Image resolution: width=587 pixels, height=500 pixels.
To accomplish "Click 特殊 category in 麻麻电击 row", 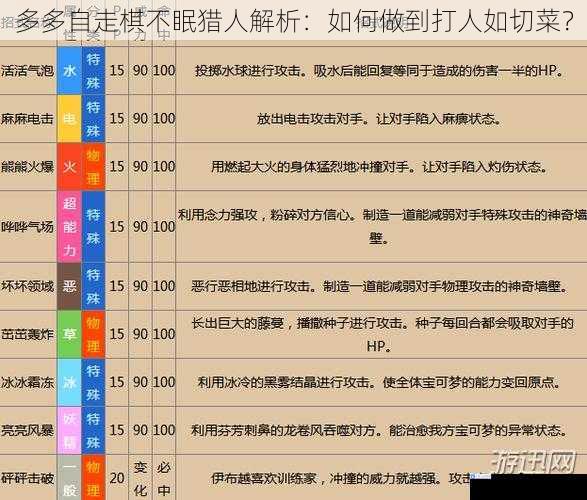I will (x=93, y=119).
